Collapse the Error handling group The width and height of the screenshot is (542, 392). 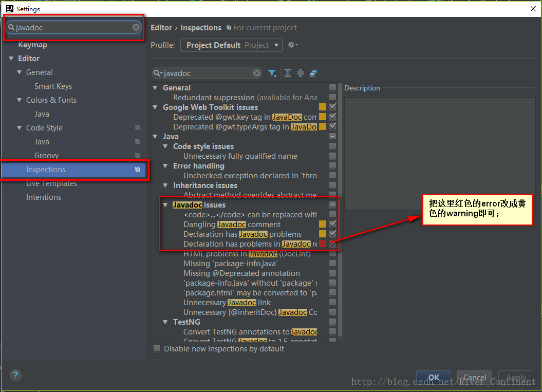pos(165,166)
